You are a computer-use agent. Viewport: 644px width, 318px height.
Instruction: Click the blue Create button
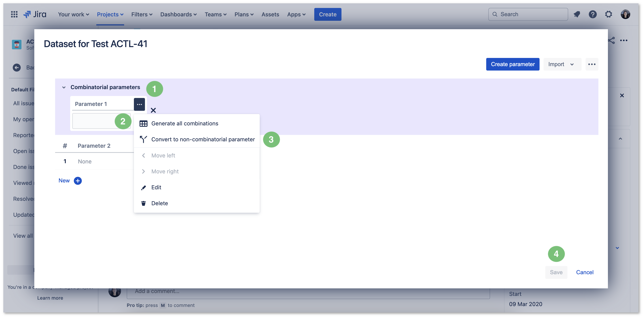pos(328,14)
